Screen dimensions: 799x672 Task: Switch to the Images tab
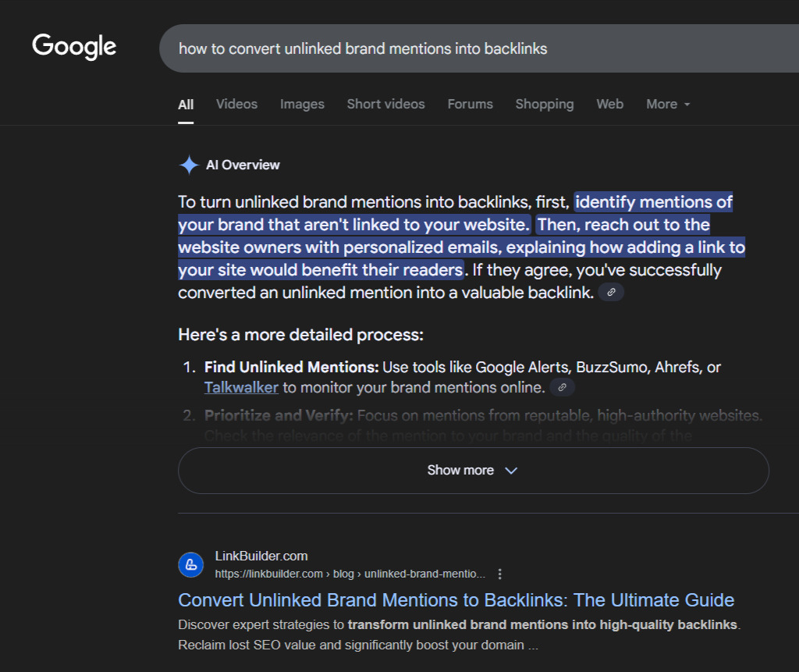point(302,104)
